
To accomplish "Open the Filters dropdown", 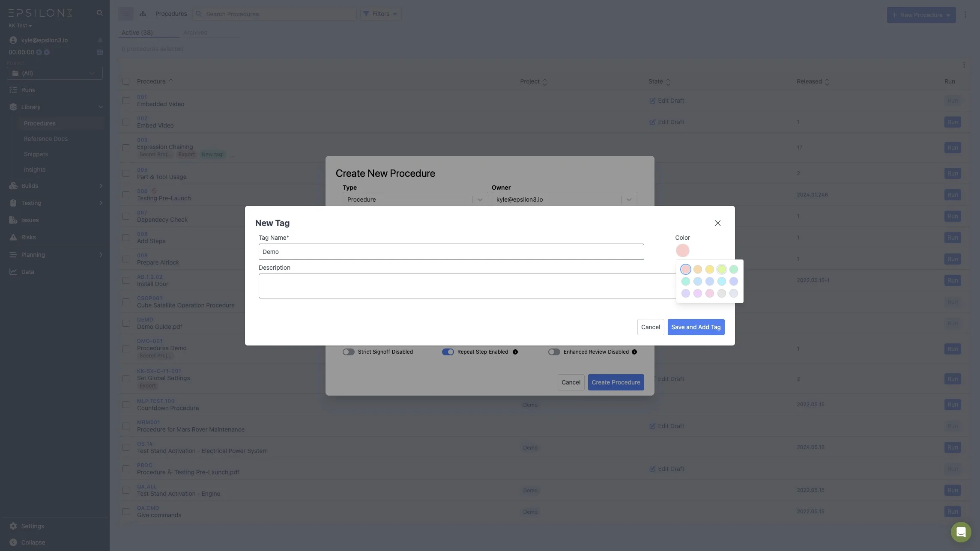I will (x=381, y=14).
